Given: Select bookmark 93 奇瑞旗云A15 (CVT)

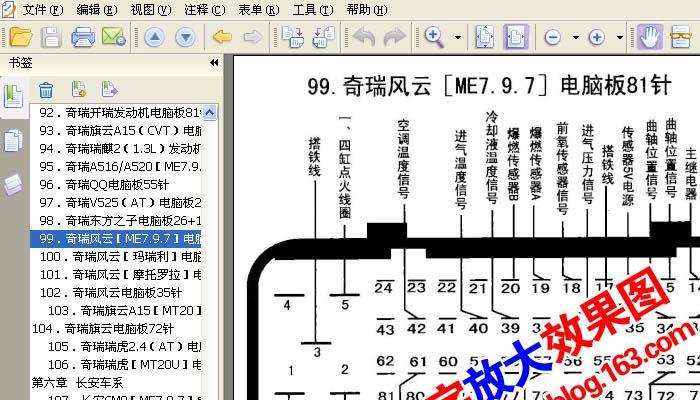Looking at the screenshot, I should click(120, 130).
